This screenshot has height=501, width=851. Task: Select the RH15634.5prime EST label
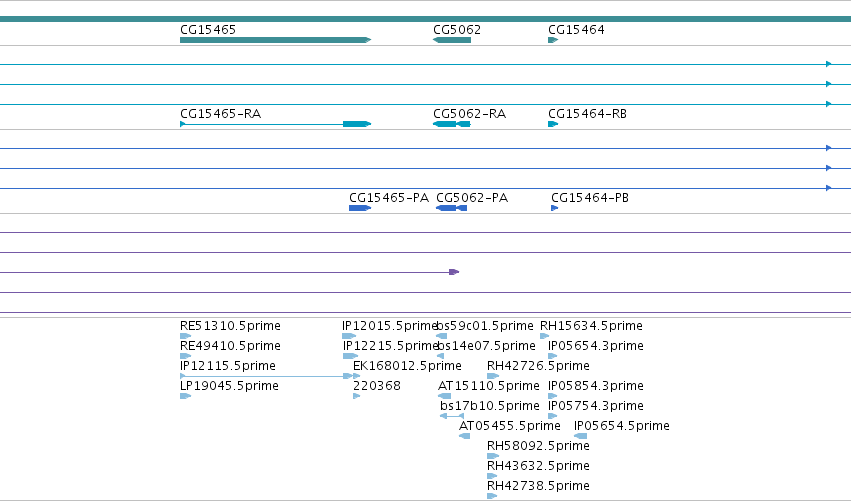[x=591, y=326]
